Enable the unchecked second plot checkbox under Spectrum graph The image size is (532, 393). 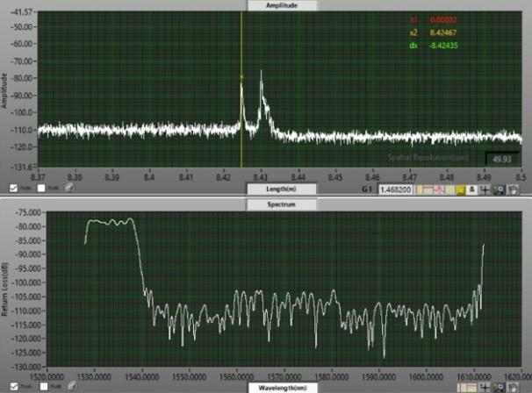(41, 385)
